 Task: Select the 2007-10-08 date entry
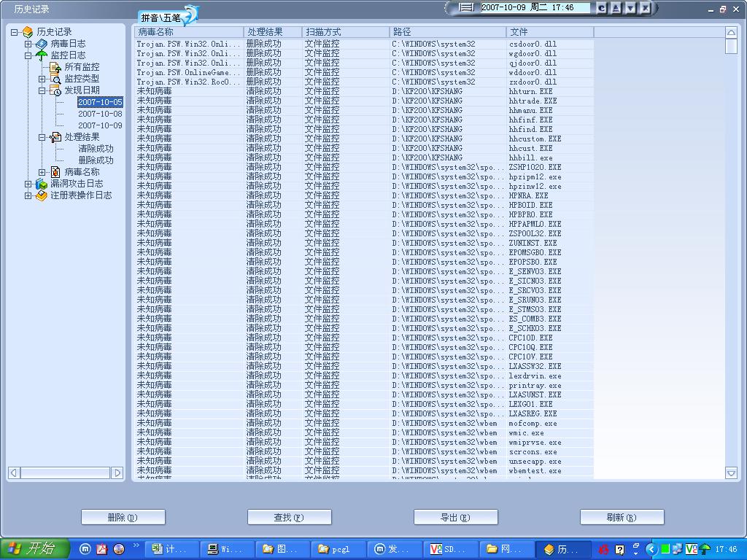100,114
